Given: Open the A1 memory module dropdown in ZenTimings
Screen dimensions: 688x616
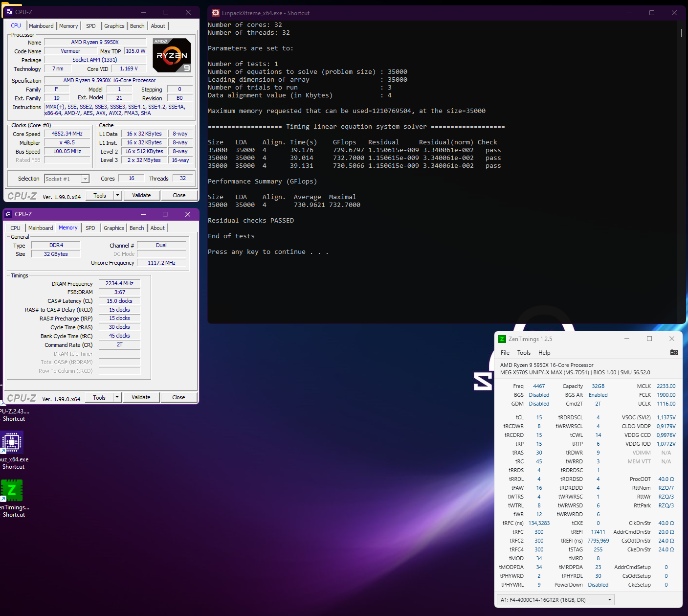Looking at the screenshot, I should point(555,600).
